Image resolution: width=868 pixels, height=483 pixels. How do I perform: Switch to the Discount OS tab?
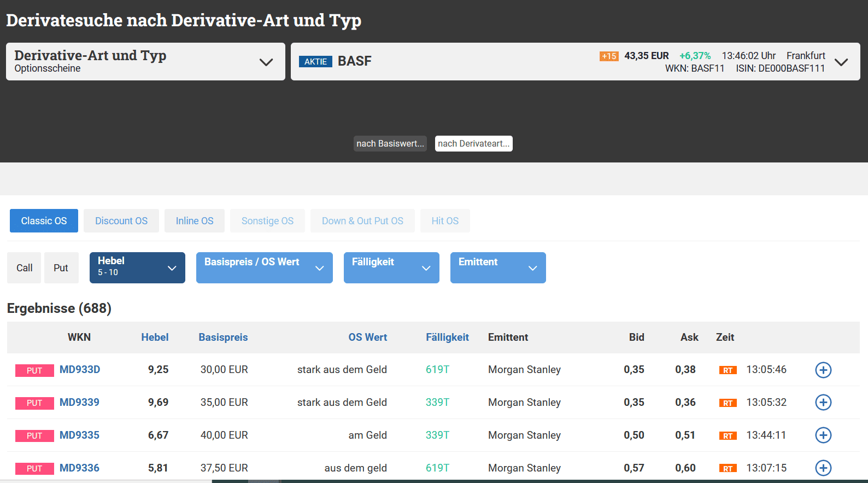point(121,221)
